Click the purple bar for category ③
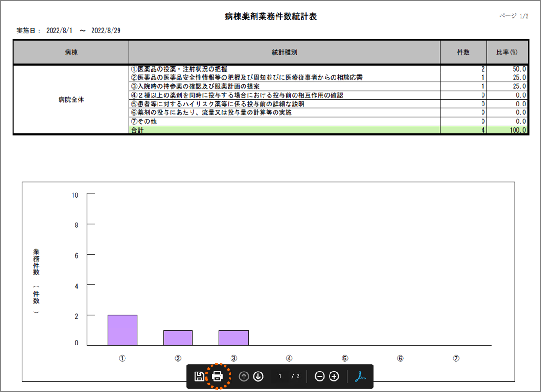The image size is (541, 392). tap(233, 338)
